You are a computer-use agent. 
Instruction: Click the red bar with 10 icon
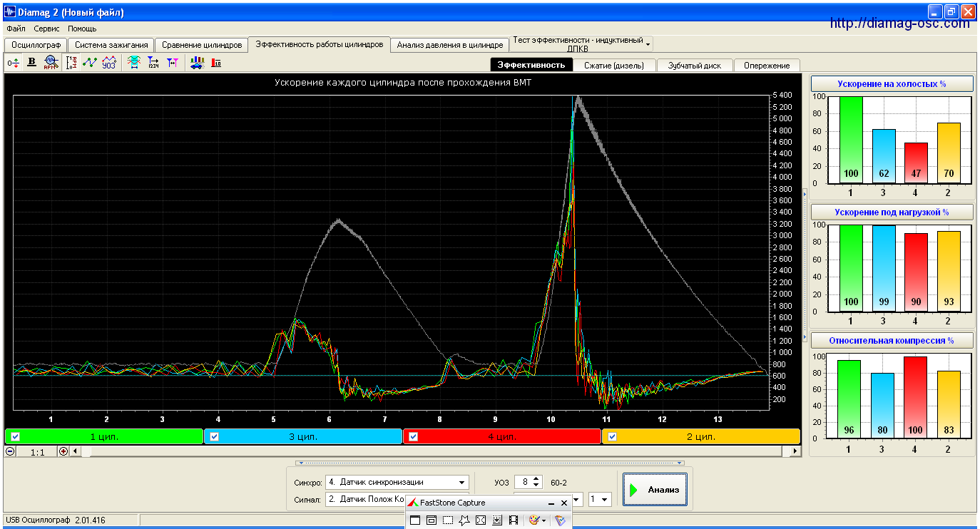(x=216, y=63)
